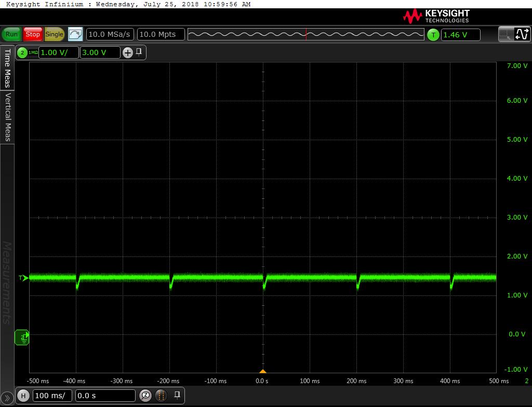Open the Vertical Meas side tab

click(x=7, y=117)
